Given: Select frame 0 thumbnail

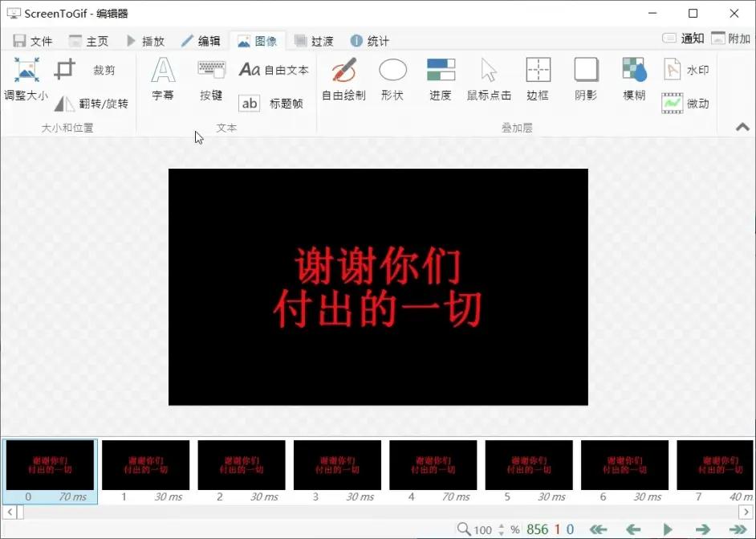Looking at the screenshot, I should click(50, 472).
